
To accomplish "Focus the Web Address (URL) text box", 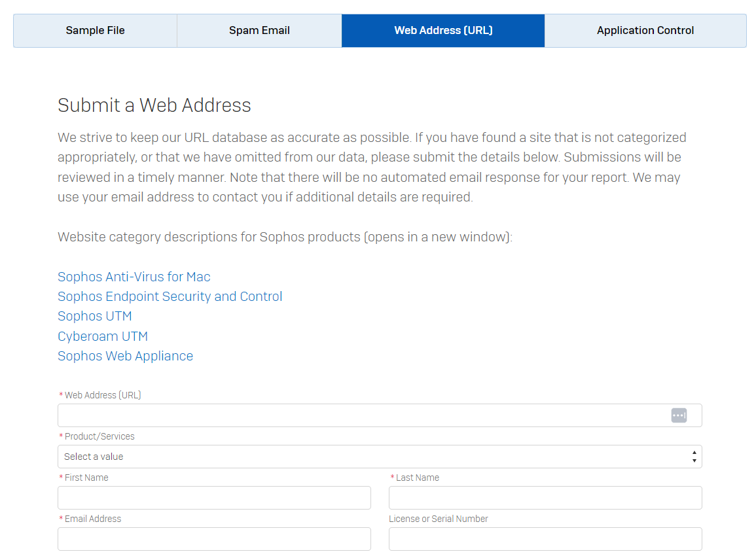I will pyautogui.click(x=360, y=415).
